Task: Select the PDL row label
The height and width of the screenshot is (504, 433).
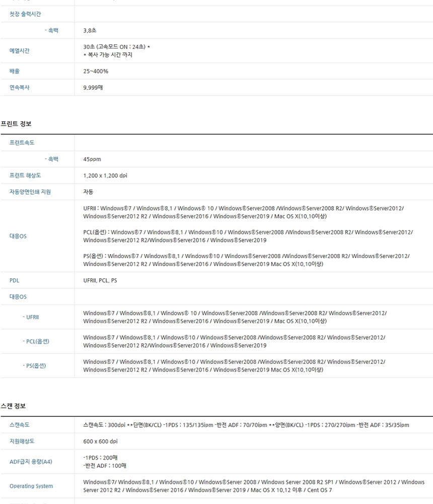Action: click(x=14, y=280)
